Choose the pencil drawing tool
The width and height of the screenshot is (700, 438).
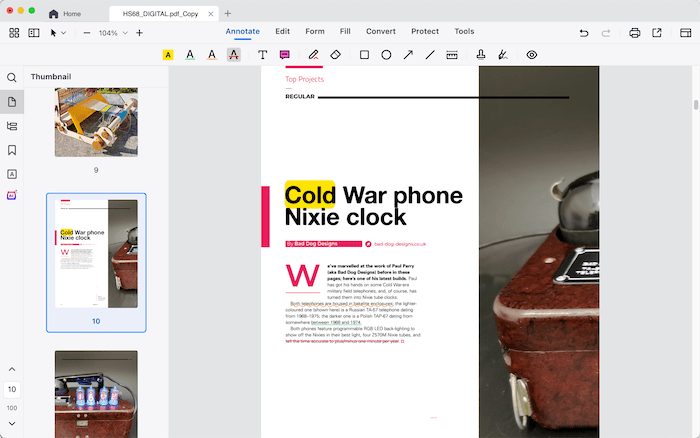(x=313, y=55)
